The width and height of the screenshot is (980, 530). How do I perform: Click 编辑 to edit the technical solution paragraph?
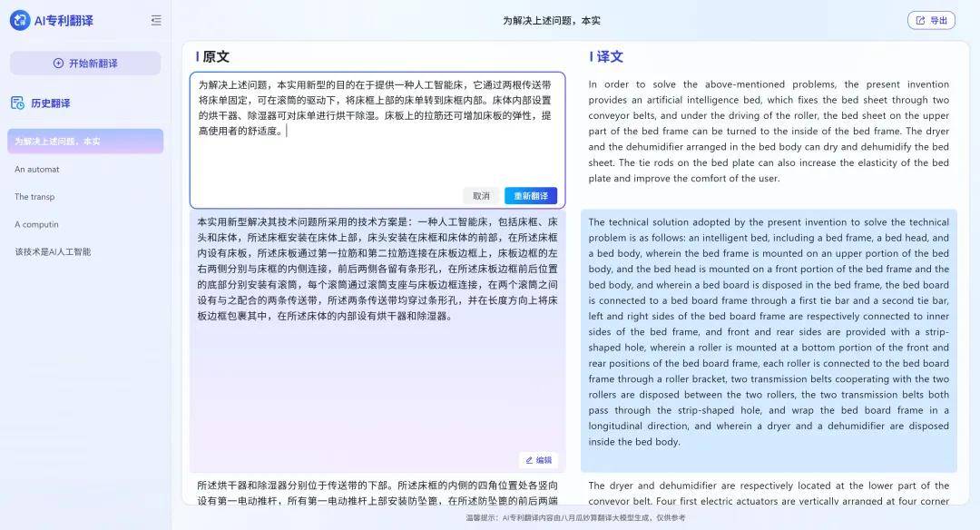click(538, 460)
